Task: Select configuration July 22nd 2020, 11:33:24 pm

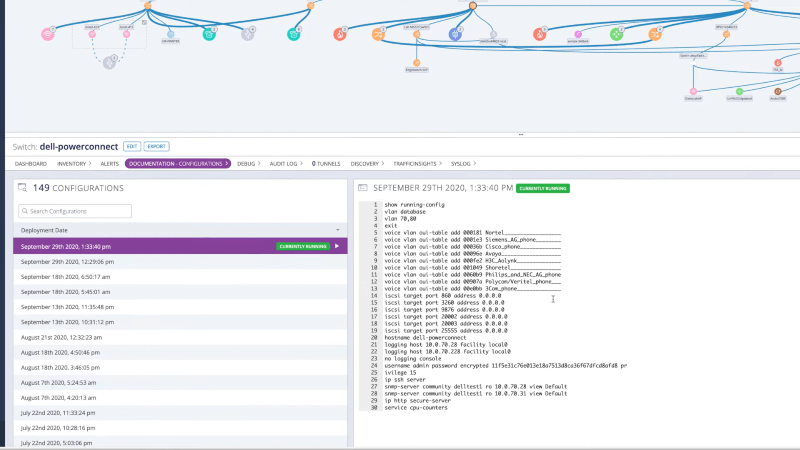Action: tap(180, 413)
